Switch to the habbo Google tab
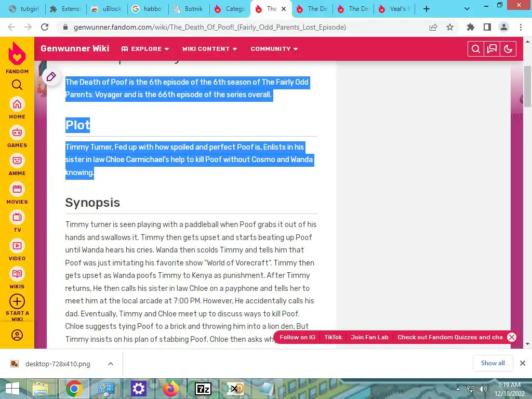This screenshot has height=399, width=532. click(148, 9)
